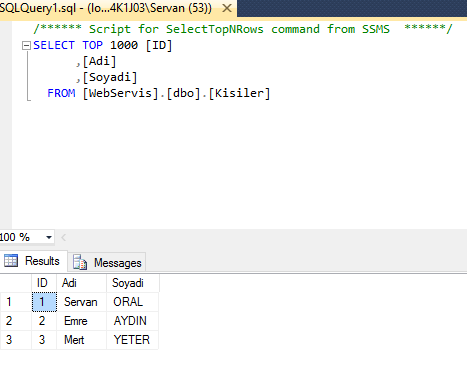Select the cell containing Emre
467x380 pixels.
(81, 321)
